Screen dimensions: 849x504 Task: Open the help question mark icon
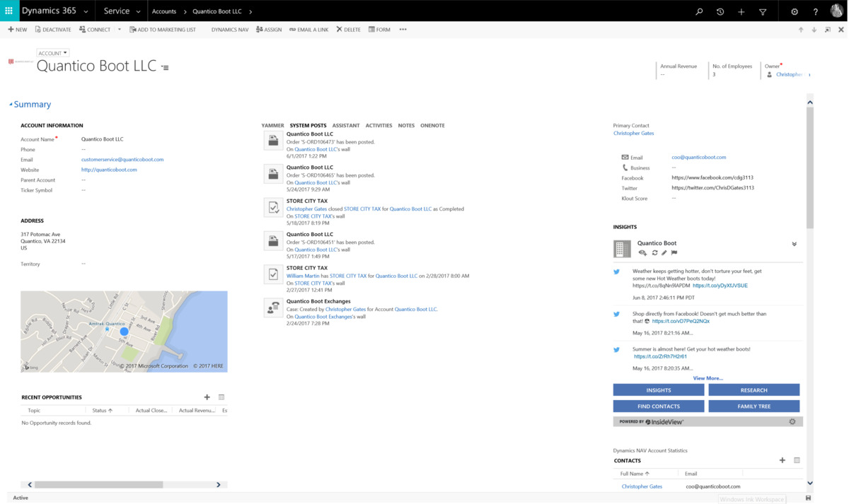click(816, 11)
